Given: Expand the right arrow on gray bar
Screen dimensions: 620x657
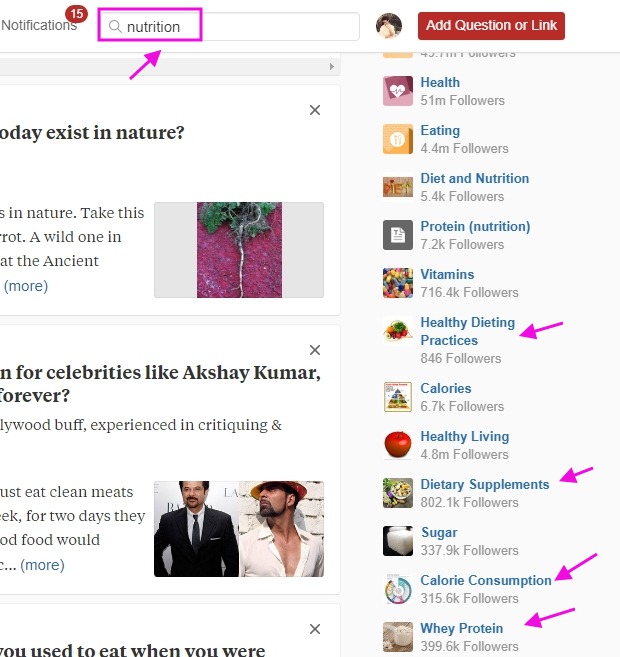Looking at the screenshot, I should coord(332,67).
